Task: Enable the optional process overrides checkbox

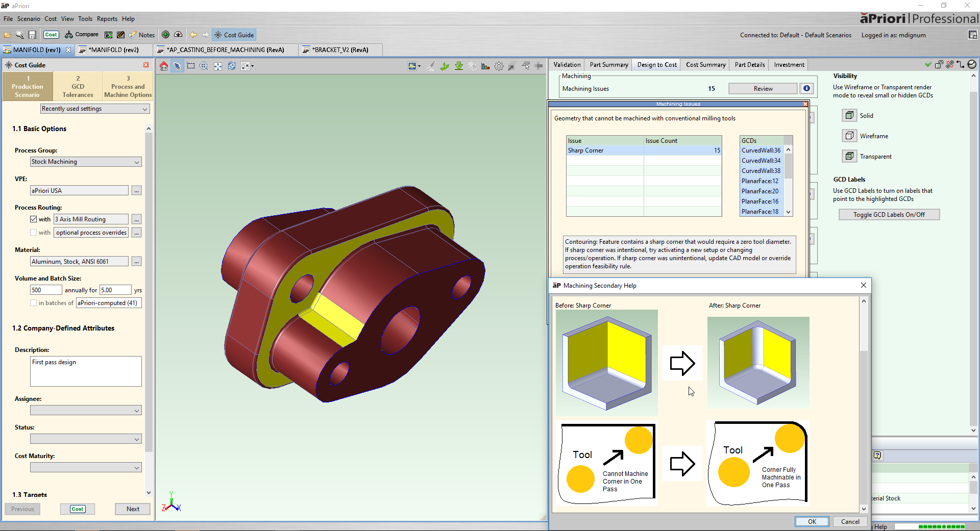Action: [34, 233]
